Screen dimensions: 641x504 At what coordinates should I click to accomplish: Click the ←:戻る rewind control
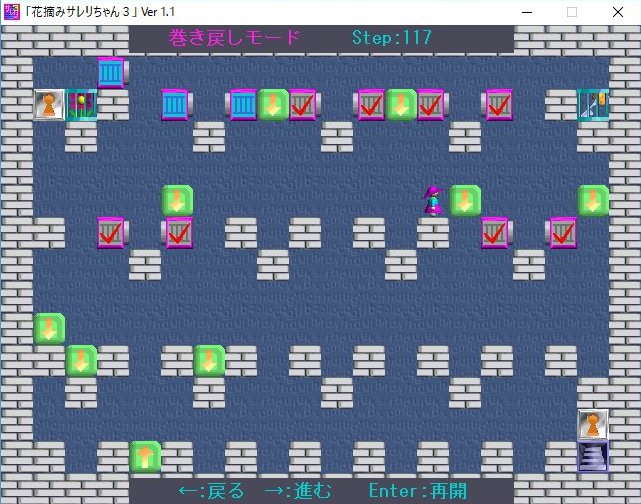click(x=211, y=491)
